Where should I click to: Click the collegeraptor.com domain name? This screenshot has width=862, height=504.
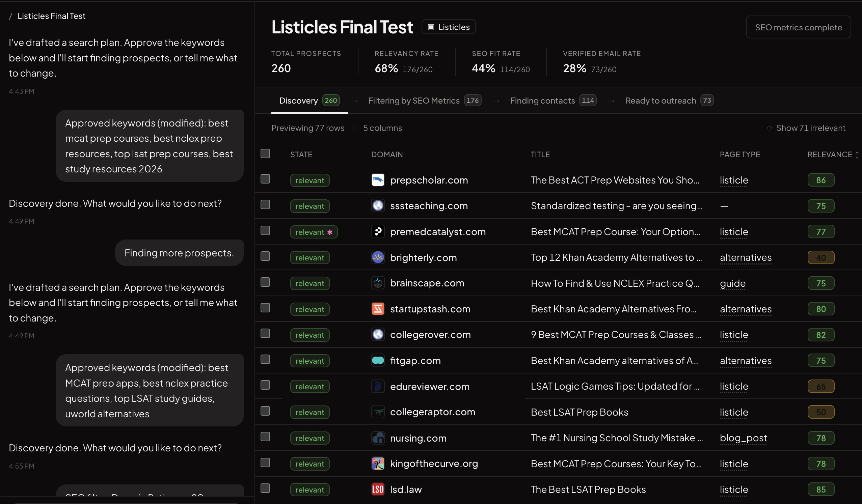tap(433, 412)
